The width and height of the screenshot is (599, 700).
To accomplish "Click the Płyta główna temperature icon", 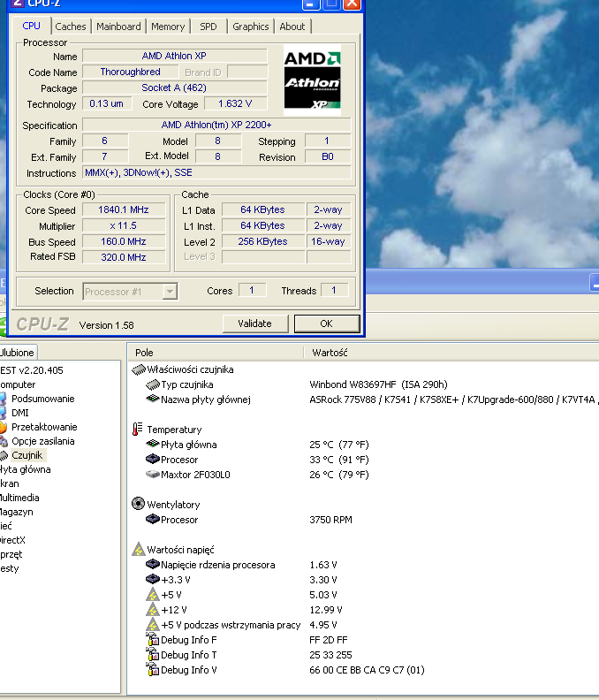I will pyautogui.click(x=153, y=444).
